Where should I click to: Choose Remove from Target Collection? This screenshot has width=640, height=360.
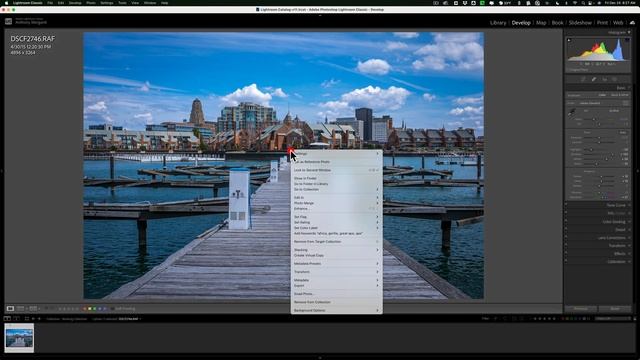(336, 242)
